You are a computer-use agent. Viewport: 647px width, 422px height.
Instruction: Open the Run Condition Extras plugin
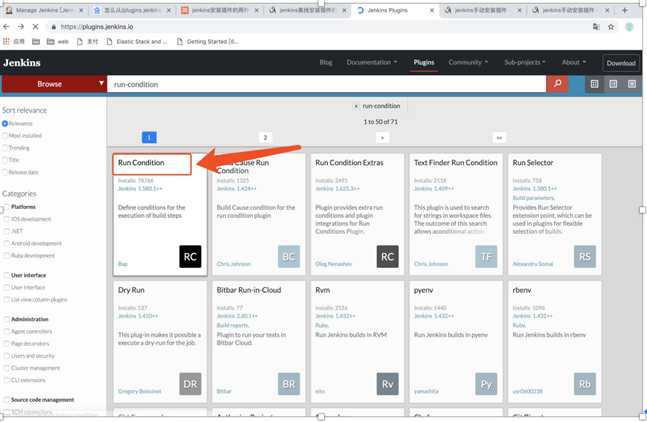coord(349,163)
